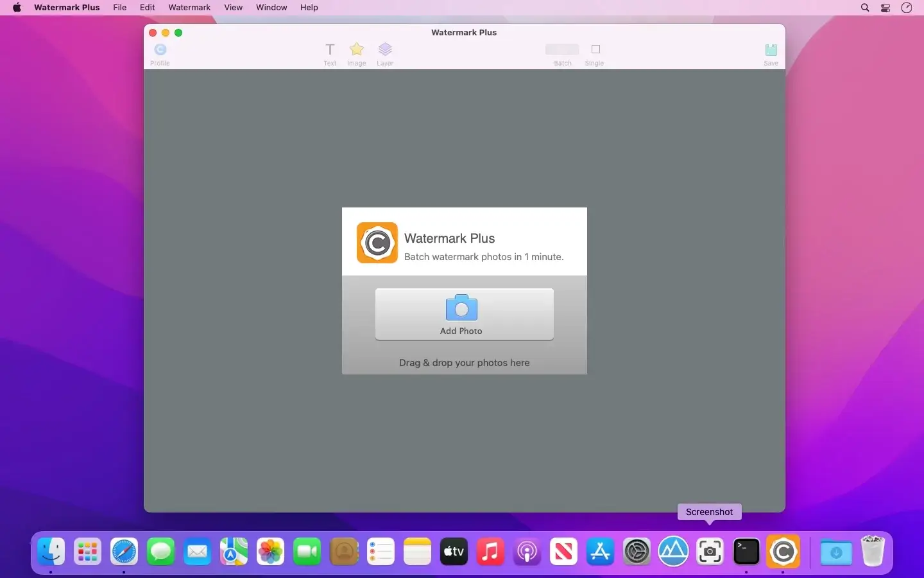This screenshot has height=578, width=924.
Task: Open Maps from the Dock
Action: click(234, 552)
